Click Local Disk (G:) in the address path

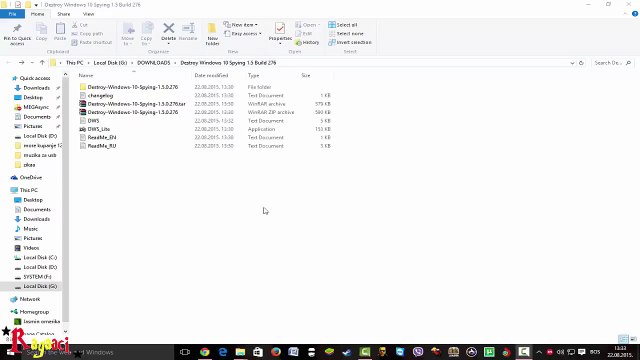click(x=110, y=63)
